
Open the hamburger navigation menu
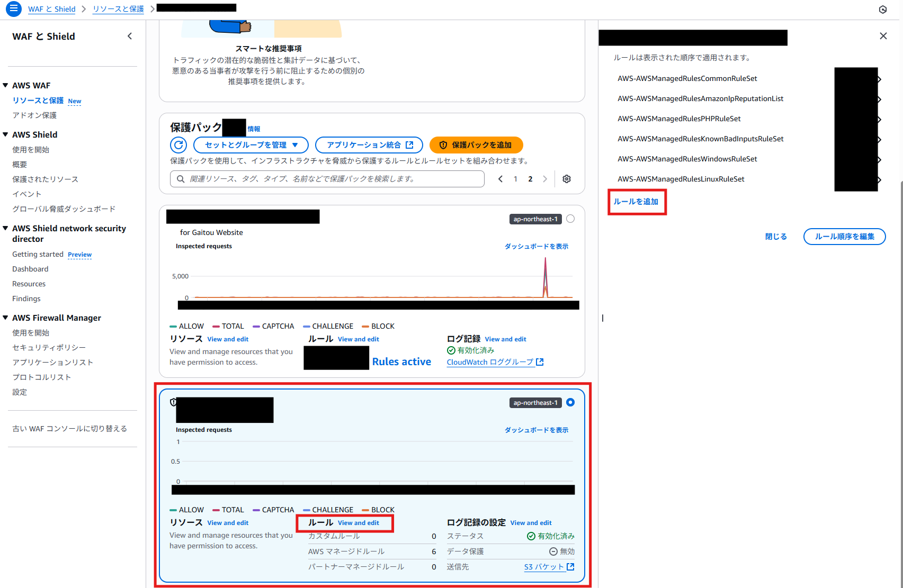[x=14, y=9]
